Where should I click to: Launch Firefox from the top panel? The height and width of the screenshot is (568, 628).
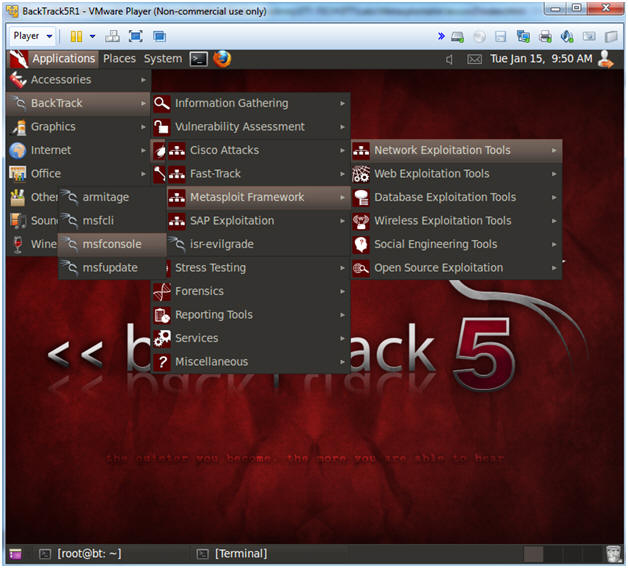222,59
